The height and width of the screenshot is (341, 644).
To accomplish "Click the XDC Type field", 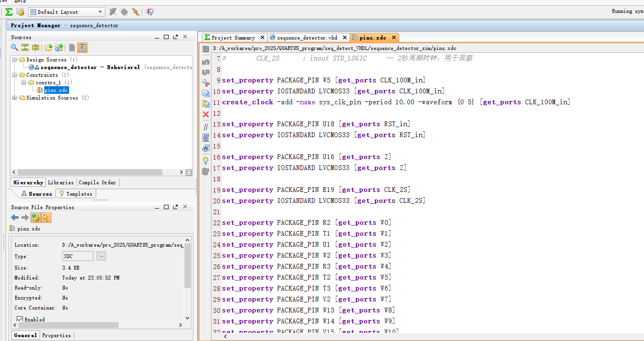I will (79, 256).
